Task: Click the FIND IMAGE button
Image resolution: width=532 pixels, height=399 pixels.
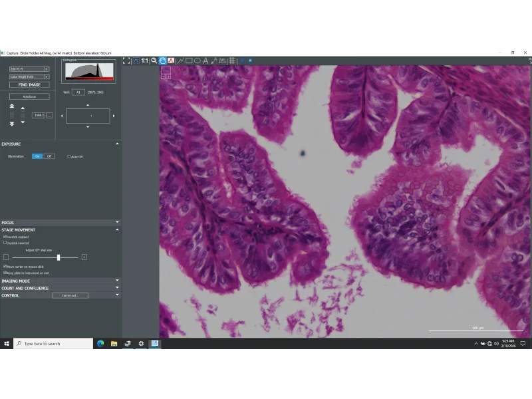Action: click(29, 85)
